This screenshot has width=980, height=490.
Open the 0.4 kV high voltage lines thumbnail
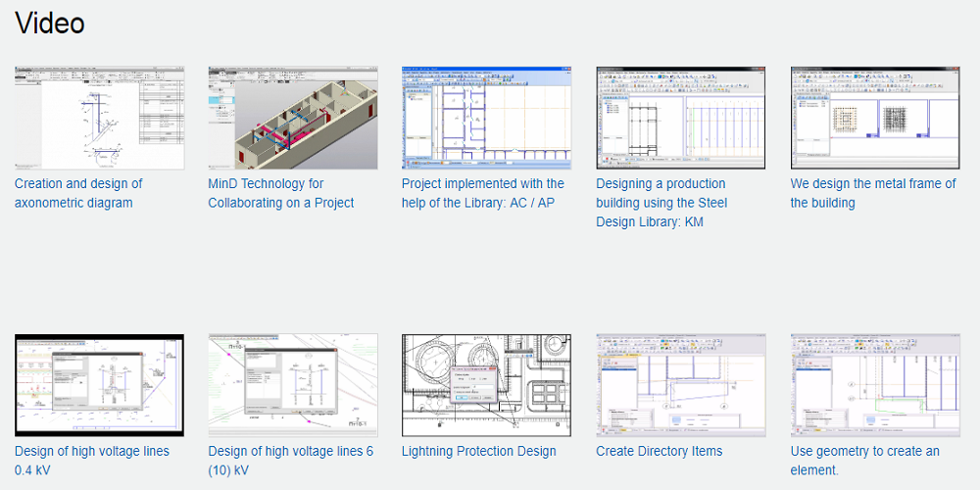(99, 385)
